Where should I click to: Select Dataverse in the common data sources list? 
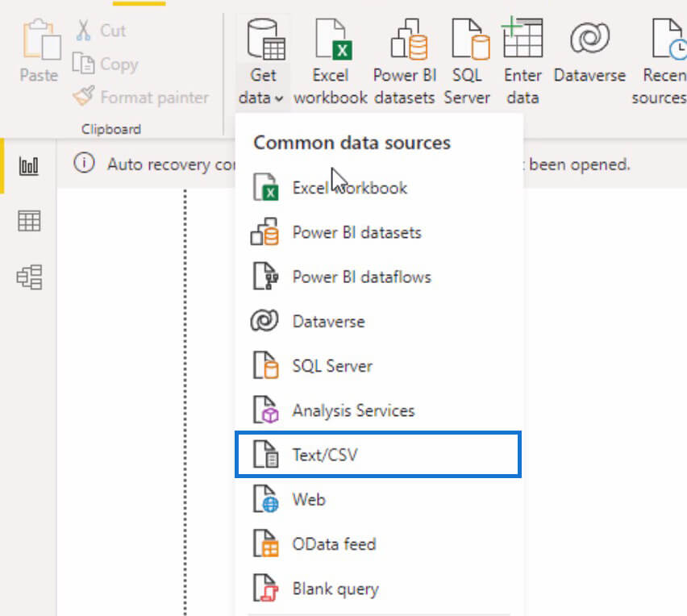(x=378, y=321)
